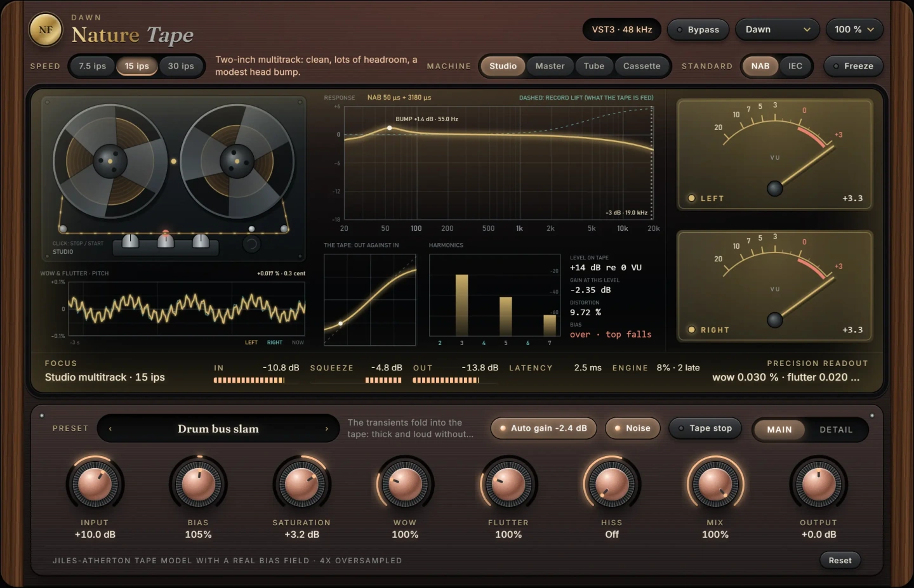
Task: Click the Reset button
Action: 840,560
